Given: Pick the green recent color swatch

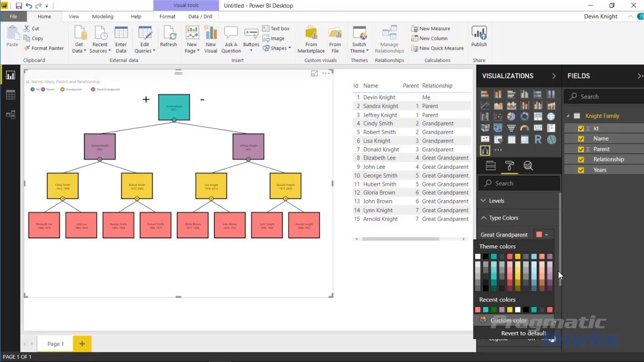Looking at the screenshot, I should click(x=494, y=310).
